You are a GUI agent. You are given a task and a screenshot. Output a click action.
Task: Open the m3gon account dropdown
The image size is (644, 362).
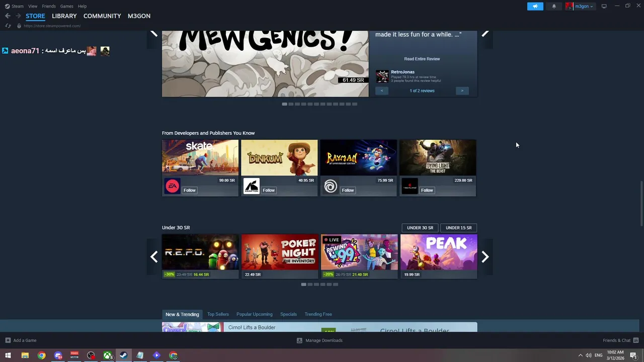(580, 6)
